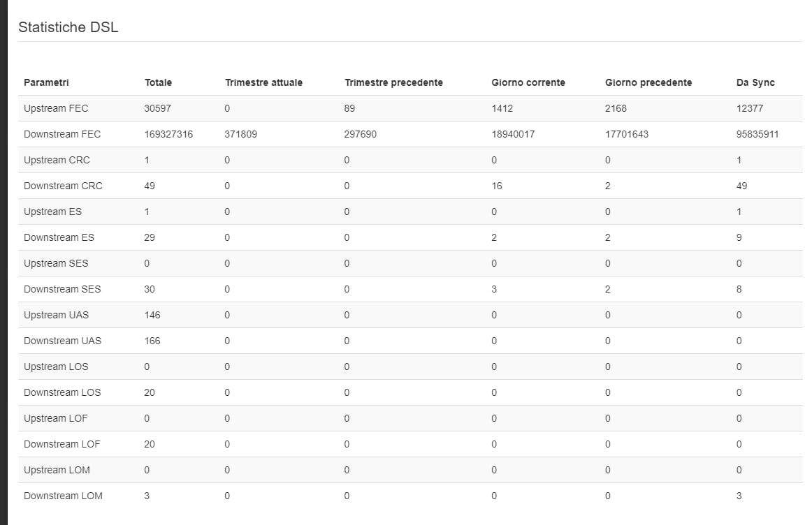Click Da Sync value 95835911
The width and height of the screenshot is (812, 525).
click(x=757, y=134)
